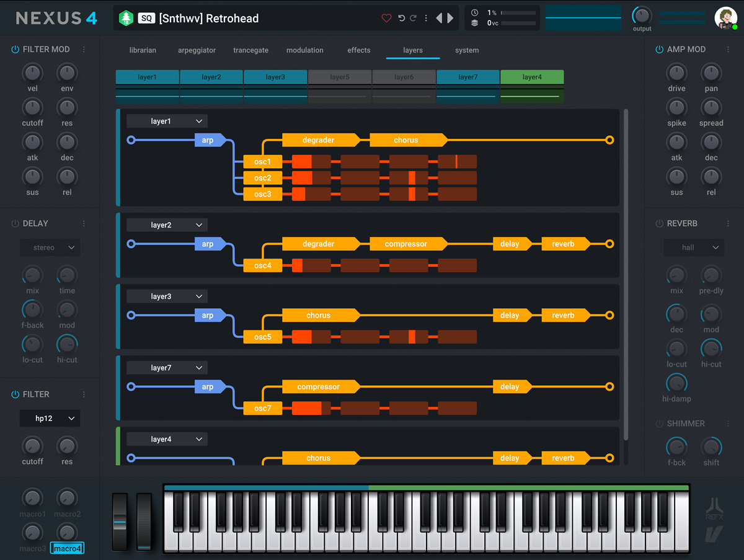Click the undo arrow icon in the header
This screenshot has height=560, width=744.
(x=402, y=18)
